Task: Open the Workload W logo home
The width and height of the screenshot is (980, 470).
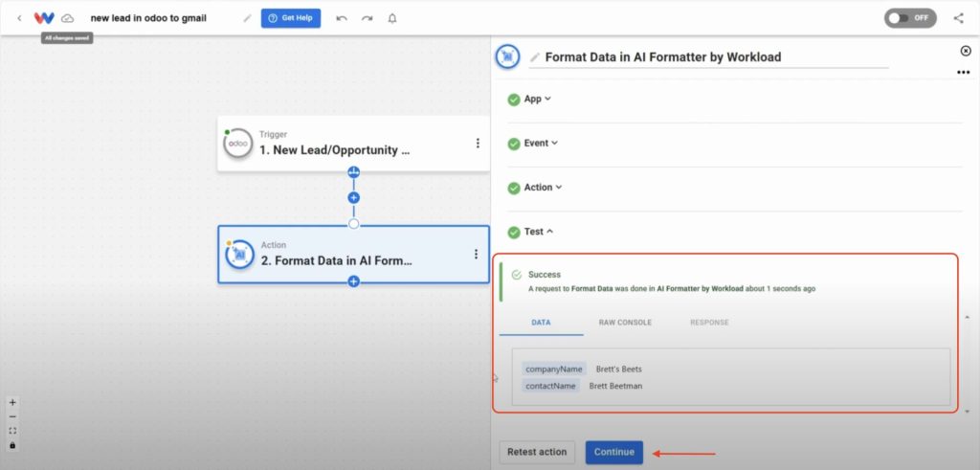Action: pyautogui.click(x=44, y=18)
